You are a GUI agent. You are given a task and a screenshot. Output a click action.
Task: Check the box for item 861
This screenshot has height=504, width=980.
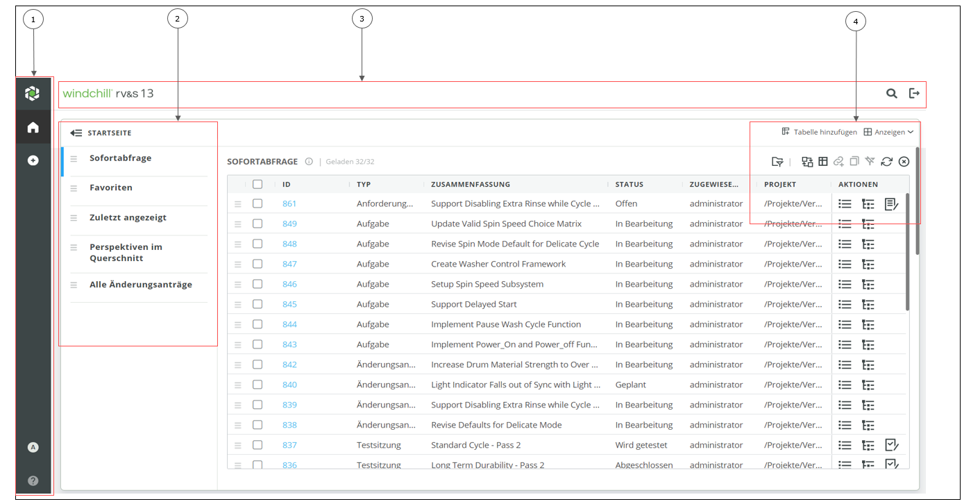tap(257, 204)
